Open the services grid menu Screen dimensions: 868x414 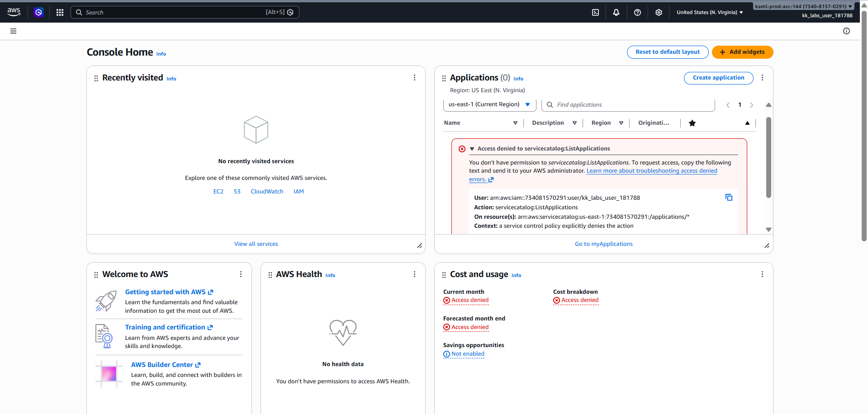[x=60, y=13]
